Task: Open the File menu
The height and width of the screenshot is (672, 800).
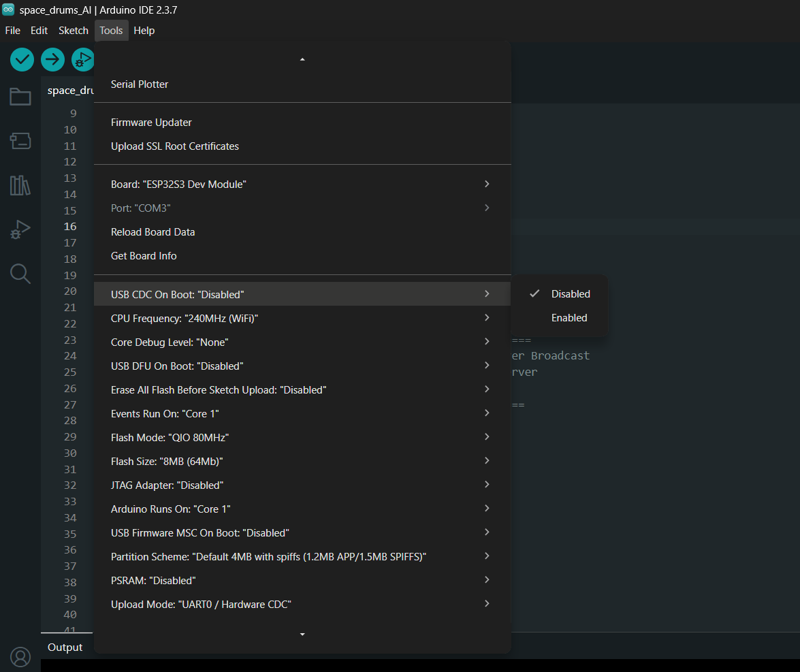Action: tap(13, 31)
